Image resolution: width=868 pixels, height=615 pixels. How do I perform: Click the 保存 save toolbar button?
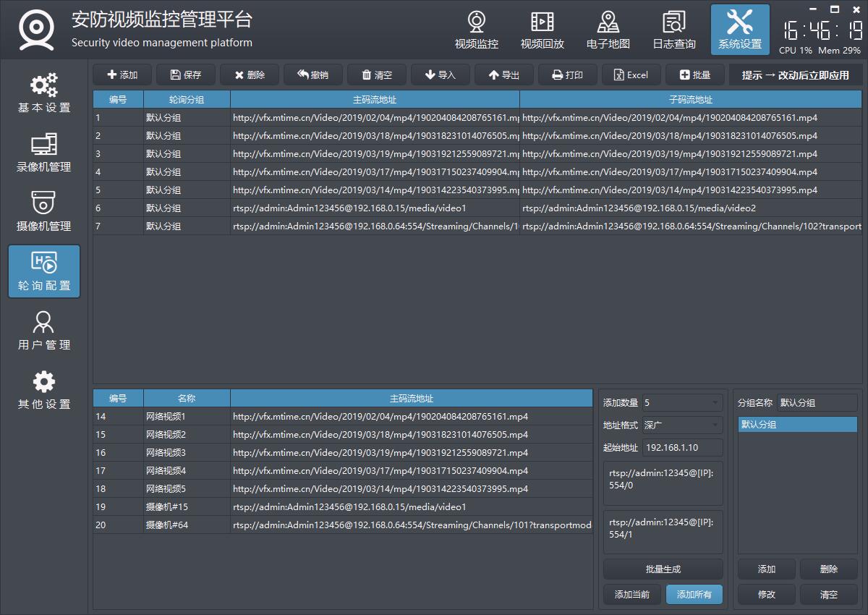pos(185,75)
